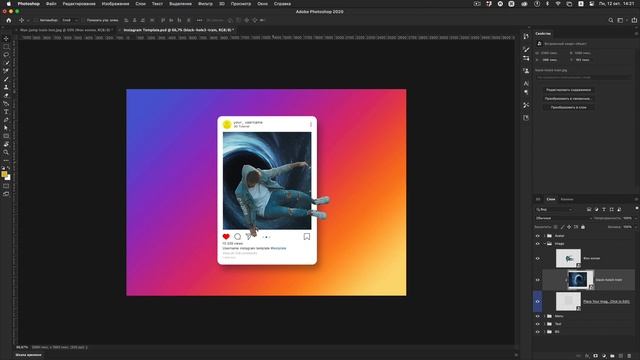Toggle visibility of the top smart object layer
The height and width of the screenshot is (360, 640).
pos(538,258)
